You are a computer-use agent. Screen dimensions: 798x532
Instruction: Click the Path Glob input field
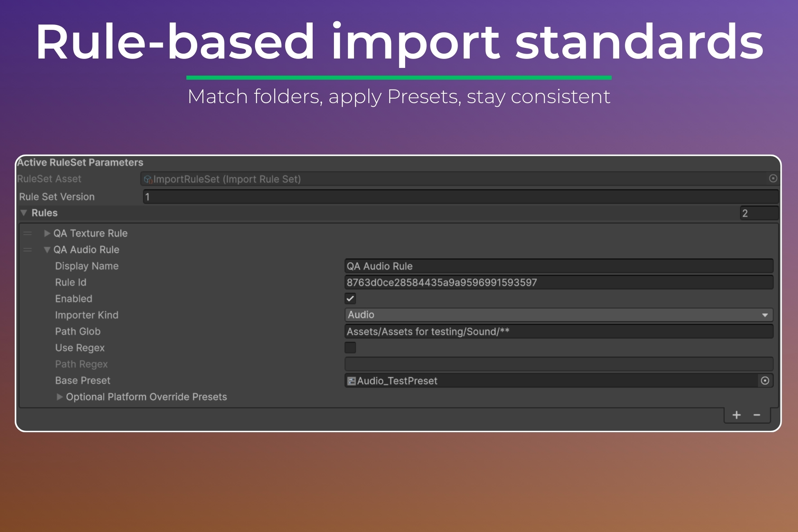(559, 331)
